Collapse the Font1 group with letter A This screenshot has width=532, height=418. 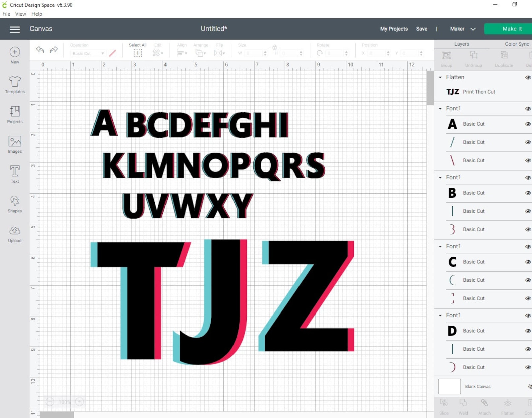(440, 109)
